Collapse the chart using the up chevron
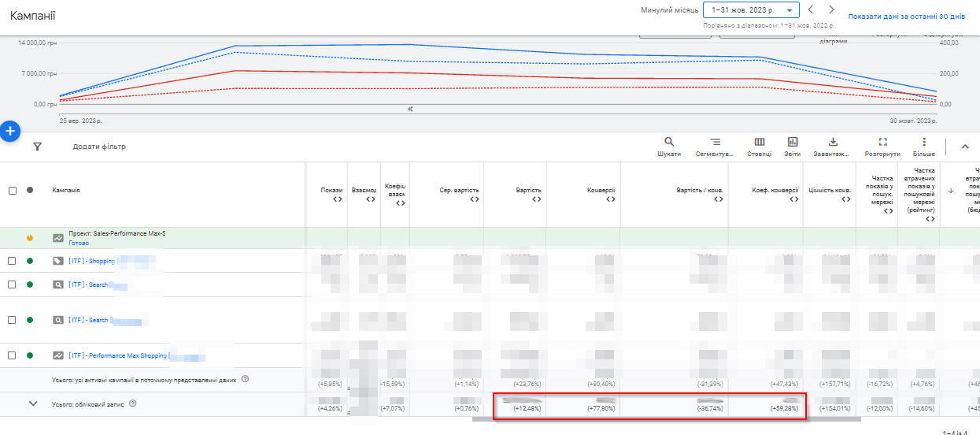Viewport: 980px width, 435px height. pyautogui.click(x=965, y=147)
